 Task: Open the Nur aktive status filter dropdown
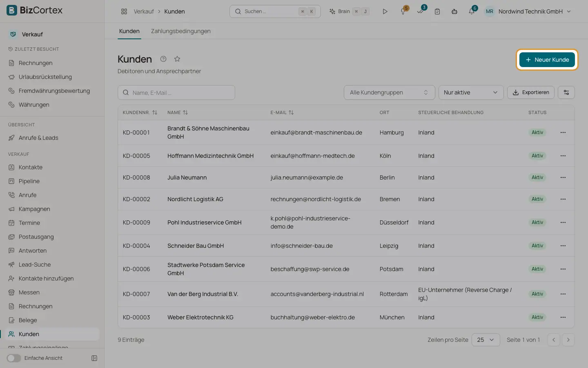(471, 92)
